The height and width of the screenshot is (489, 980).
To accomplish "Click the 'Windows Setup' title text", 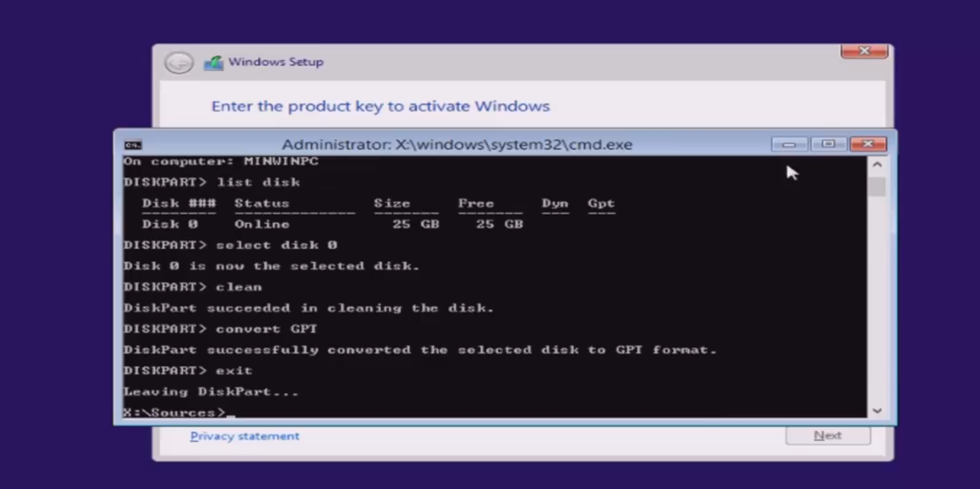I will [276, 62].
